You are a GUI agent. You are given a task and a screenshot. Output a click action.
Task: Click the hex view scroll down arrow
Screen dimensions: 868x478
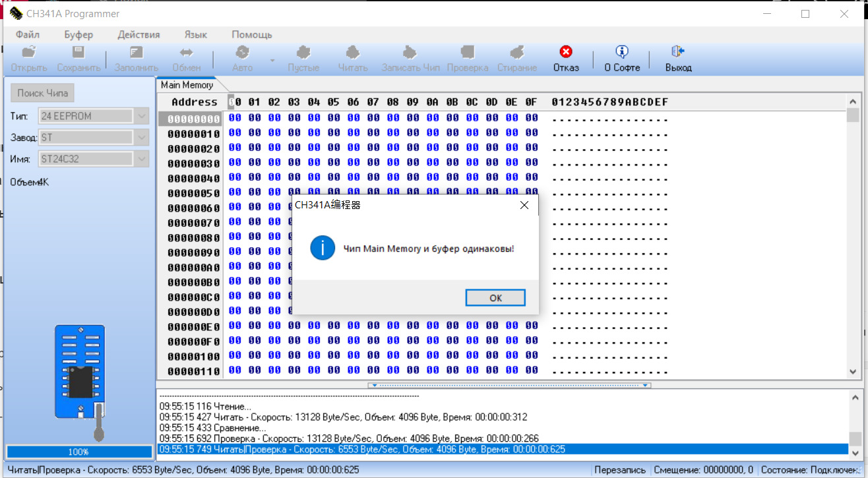pyautogui.click(x=853, y=372)
